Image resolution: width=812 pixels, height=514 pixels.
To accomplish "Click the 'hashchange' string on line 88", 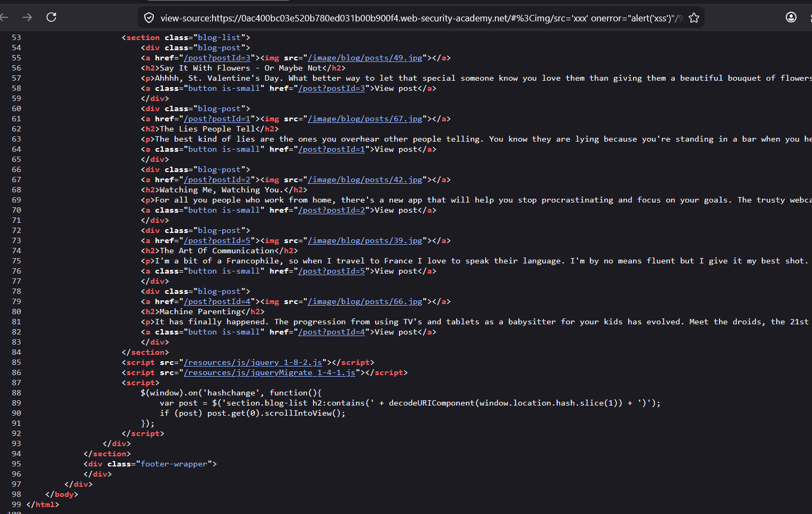I will (231, 393).
